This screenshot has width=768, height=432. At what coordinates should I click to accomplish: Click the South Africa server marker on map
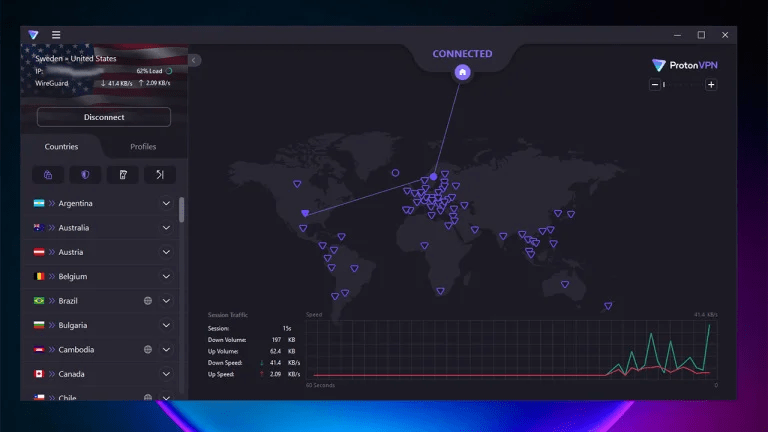pyautogui.click(x=440, y=291)
